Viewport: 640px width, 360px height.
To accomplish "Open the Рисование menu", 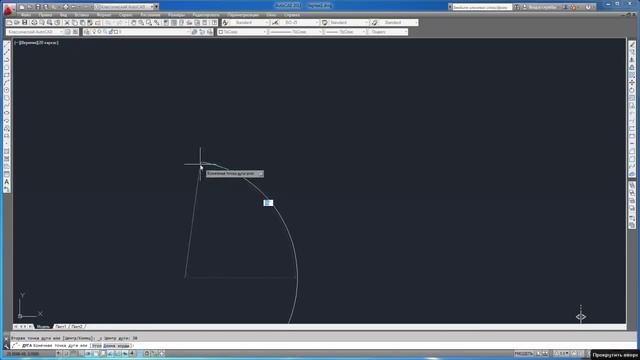I will (x=150, y=15).
